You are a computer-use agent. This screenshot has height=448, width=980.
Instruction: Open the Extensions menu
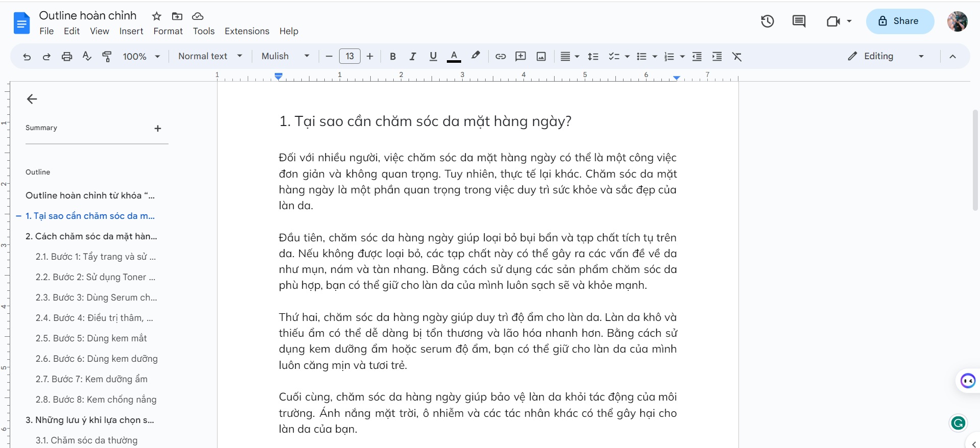[247, 31]
